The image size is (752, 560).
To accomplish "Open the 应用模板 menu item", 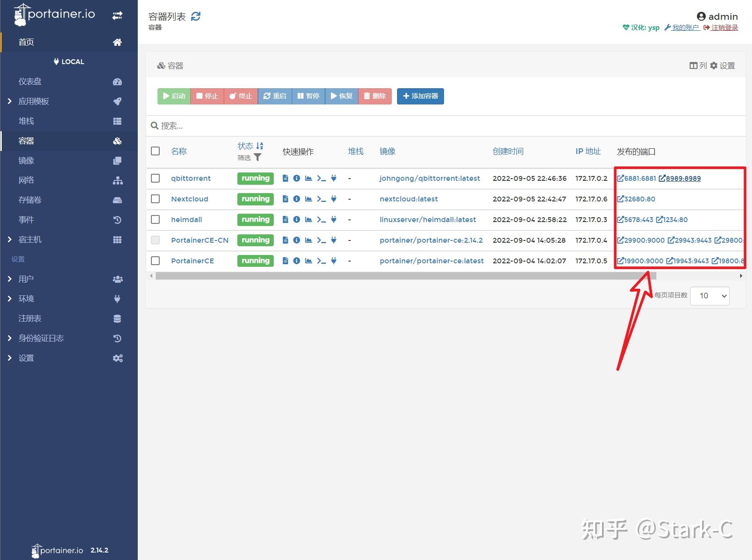I will coord(34,101).
